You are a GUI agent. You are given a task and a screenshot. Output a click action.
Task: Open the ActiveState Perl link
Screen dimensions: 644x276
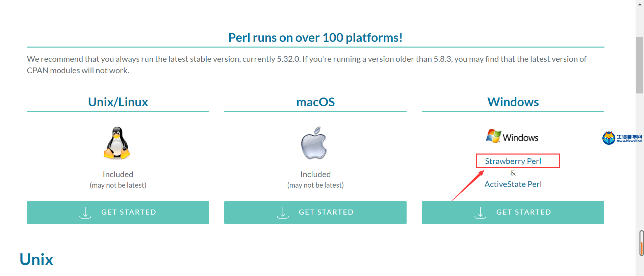coord(513,184)
